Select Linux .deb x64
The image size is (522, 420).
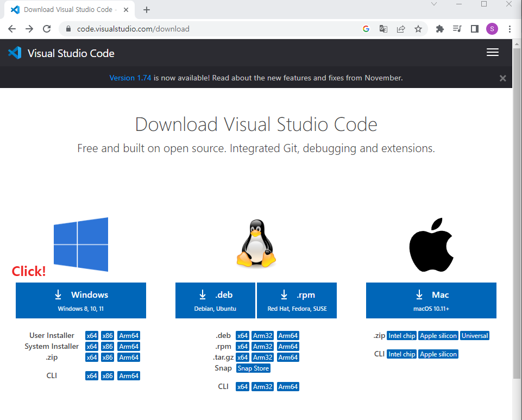click(242, 336)
